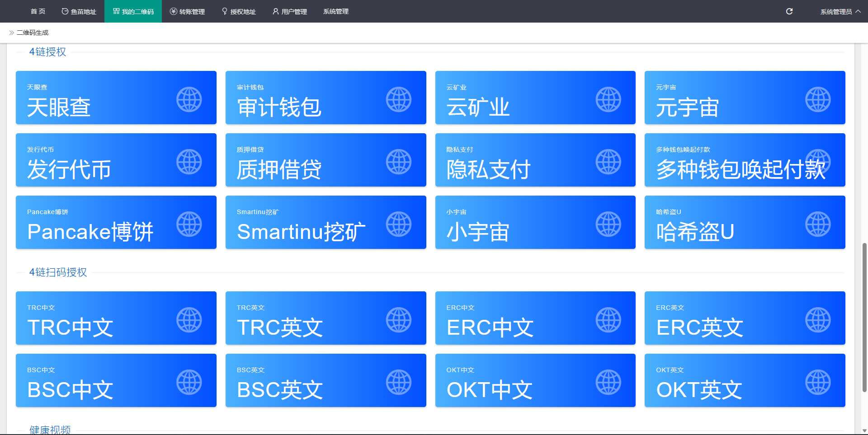868x435 pixels.
Task: Click the globe icon on the OKT英文 card
Action: click(818, 382)
